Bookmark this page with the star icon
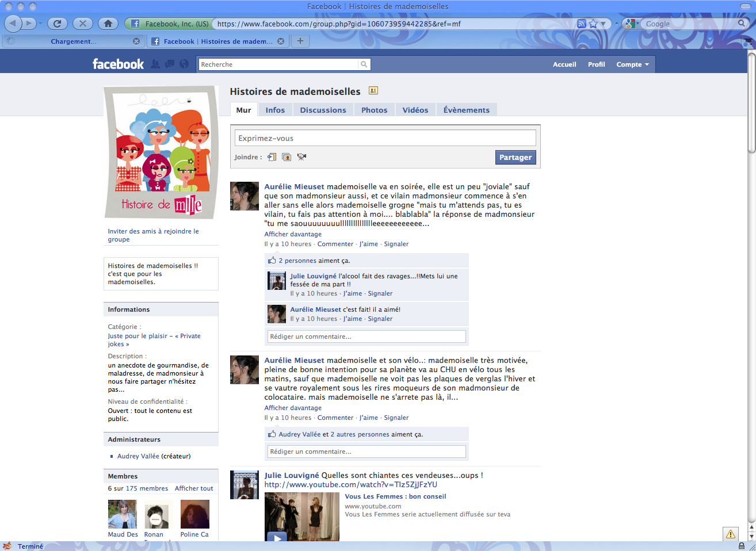Screen dimensions: 756x551 [x=593, y=24]
